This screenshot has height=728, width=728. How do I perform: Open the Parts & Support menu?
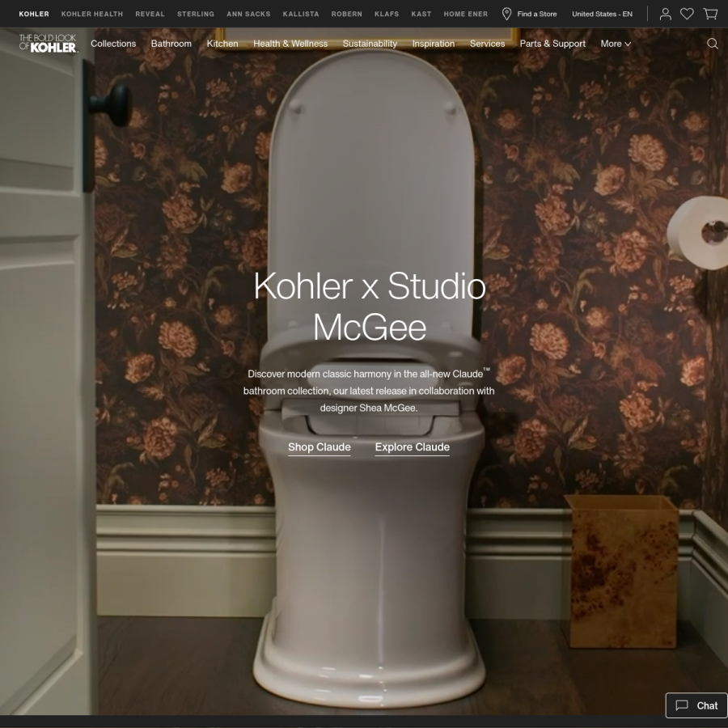pos(552,44)
